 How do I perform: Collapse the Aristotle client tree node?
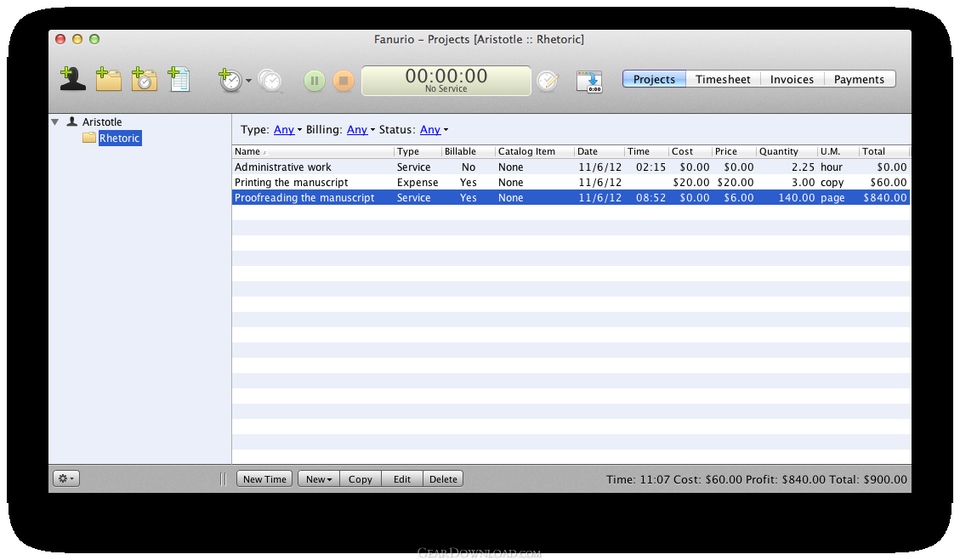point(55,122)
